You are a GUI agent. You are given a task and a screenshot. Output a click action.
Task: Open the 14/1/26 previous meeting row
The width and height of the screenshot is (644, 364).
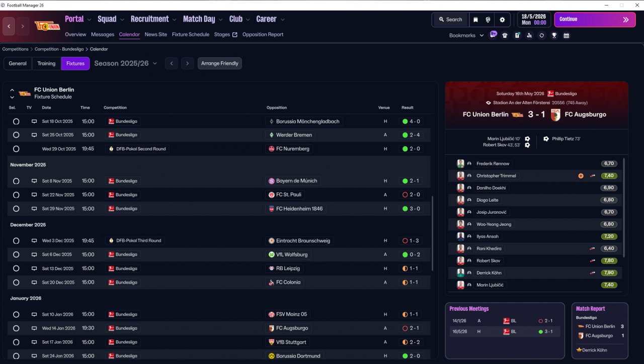[505, 321]
